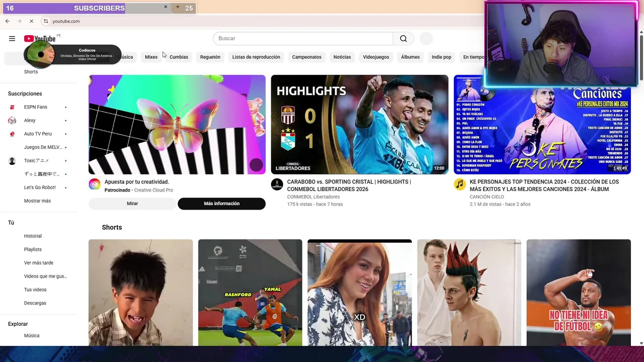
Task: Open the Rashford Yamal Short
Action: point(250,293)
